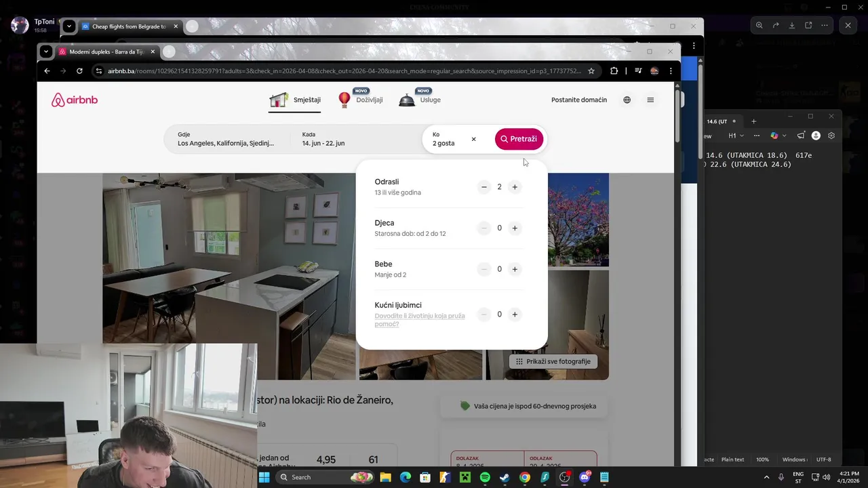This screenshot has width=868, height=488.
Task: View site information icon in address bar
Action: [x=99, y=70]
